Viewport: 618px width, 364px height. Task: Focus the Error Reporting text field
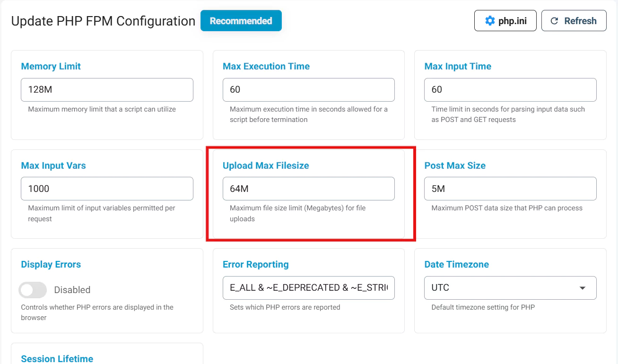click(308, 288)
